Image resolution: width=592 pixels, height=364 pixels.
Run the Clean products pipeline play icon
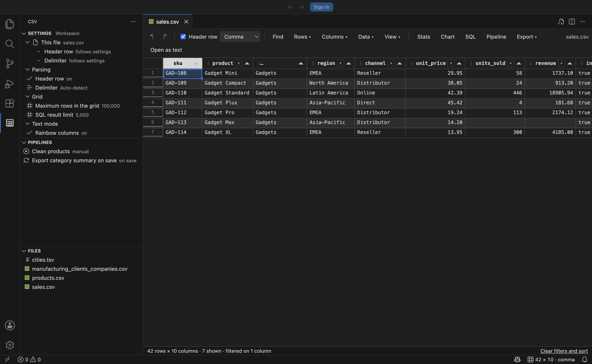26,151
